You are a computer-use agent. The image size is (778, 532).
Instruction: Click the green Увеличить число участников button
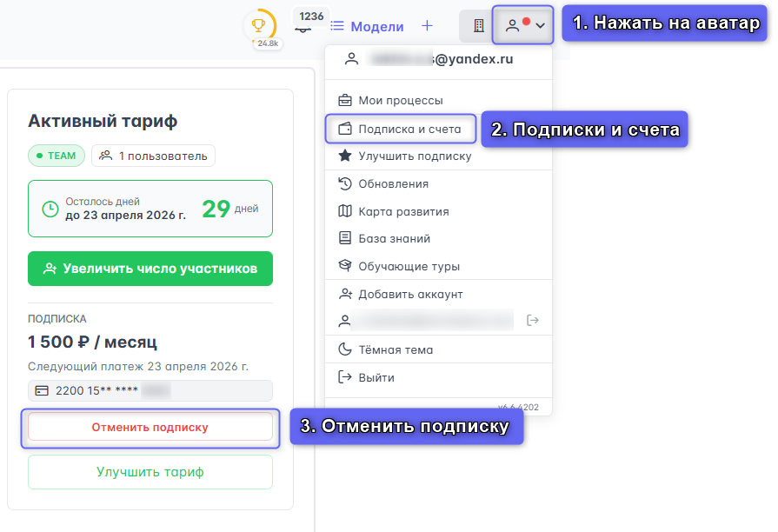[x=150, y=269]
